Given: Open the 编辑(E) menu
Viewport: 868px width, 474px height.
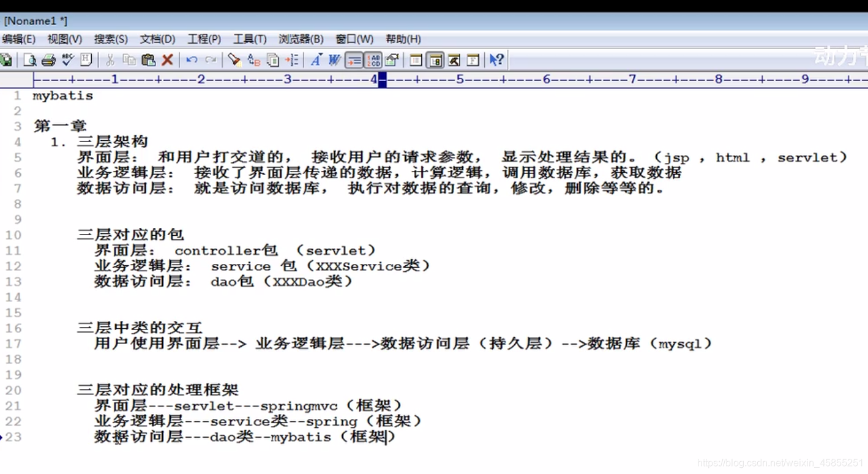Looking at the screenshot, I should point(18,39).
